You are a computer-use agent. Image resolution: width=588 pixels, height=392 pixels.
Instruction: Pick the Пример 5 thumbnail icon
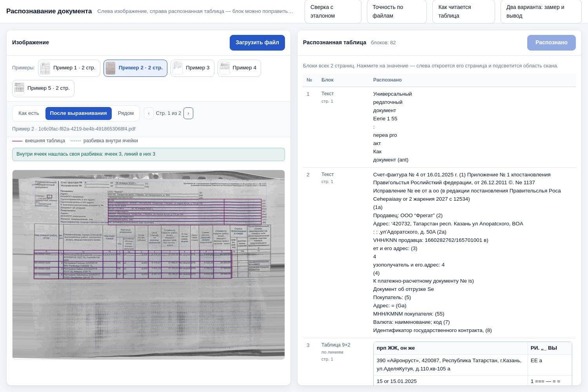[x=19, y=89]
